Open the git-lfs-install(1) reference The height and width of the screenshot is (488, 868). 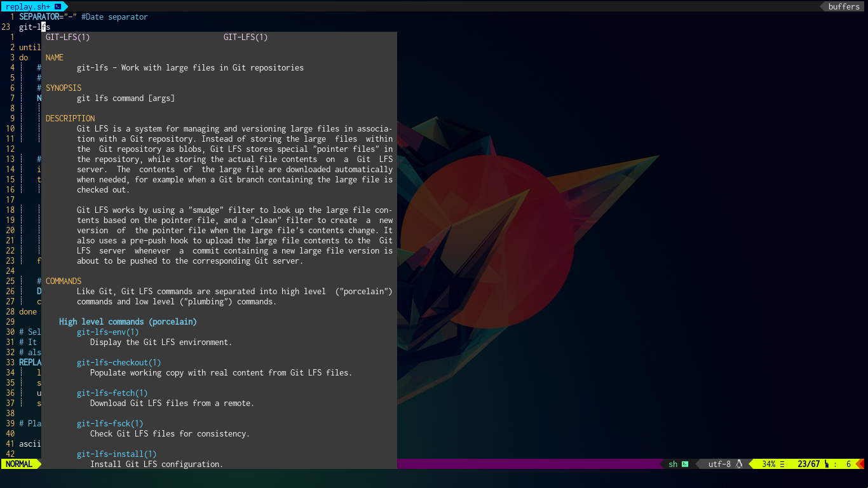click(117, 454)
